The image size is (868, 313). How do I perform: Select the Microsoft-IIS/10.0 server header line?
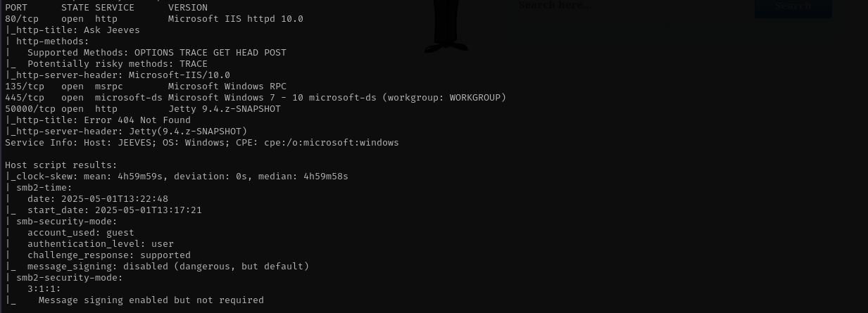[118, 75]
